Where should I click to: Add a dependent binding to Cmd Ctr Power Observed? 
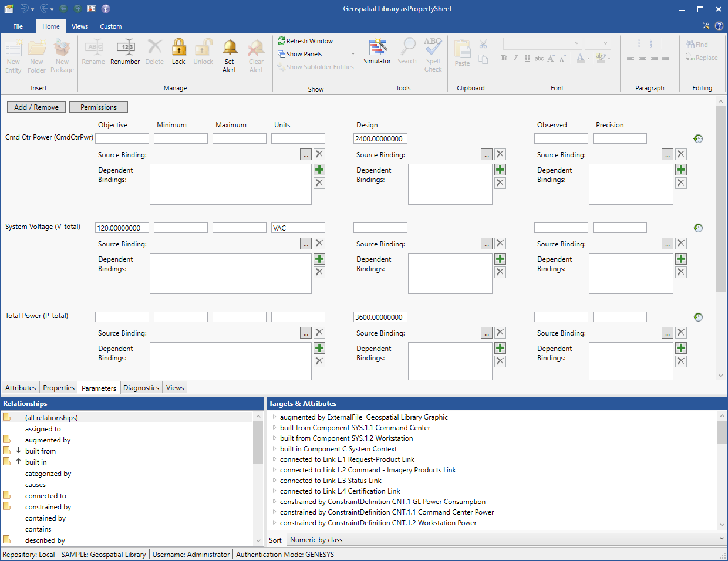pos(681,170)
